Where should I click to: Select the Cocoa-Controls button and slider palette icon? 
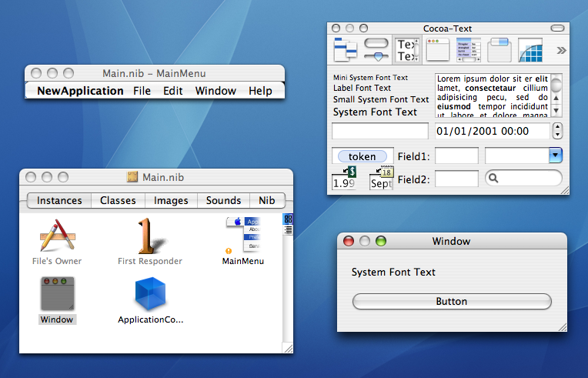(376, 49)
